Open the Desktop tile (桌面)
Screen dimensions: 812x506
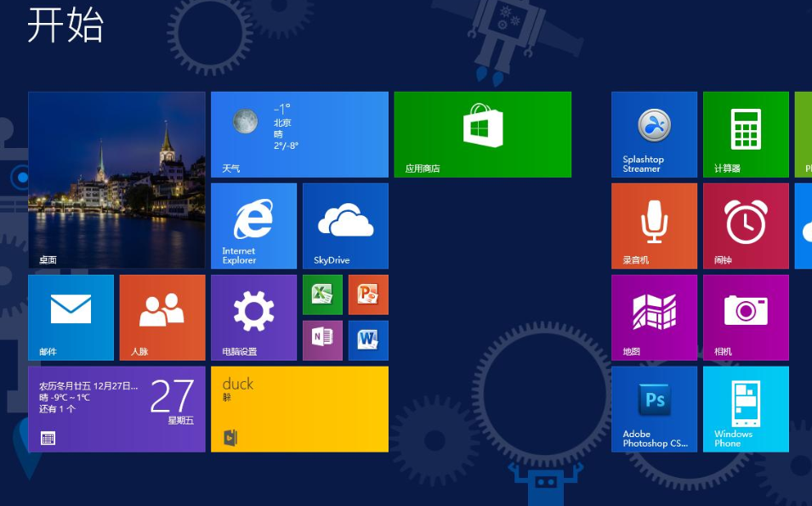pos(116,180)
